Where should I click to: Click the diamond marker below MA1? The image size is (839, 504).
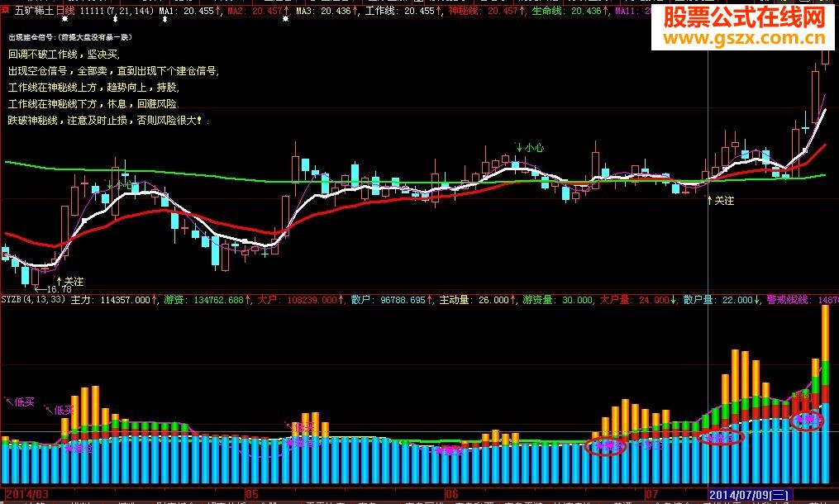click(164, 19)
